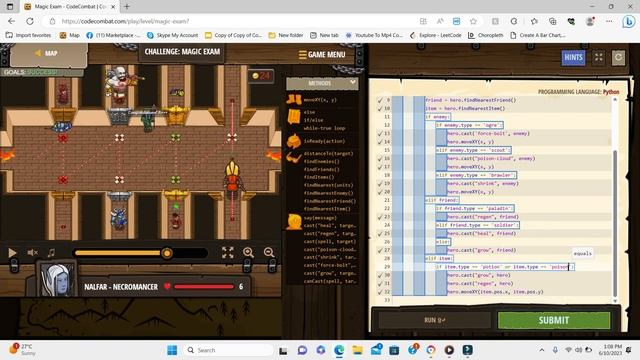Image resolution: width=640 pixels, height=360 pixels.
Task: Open the clock and date in taskbar
Action: [x=611, y=350]
